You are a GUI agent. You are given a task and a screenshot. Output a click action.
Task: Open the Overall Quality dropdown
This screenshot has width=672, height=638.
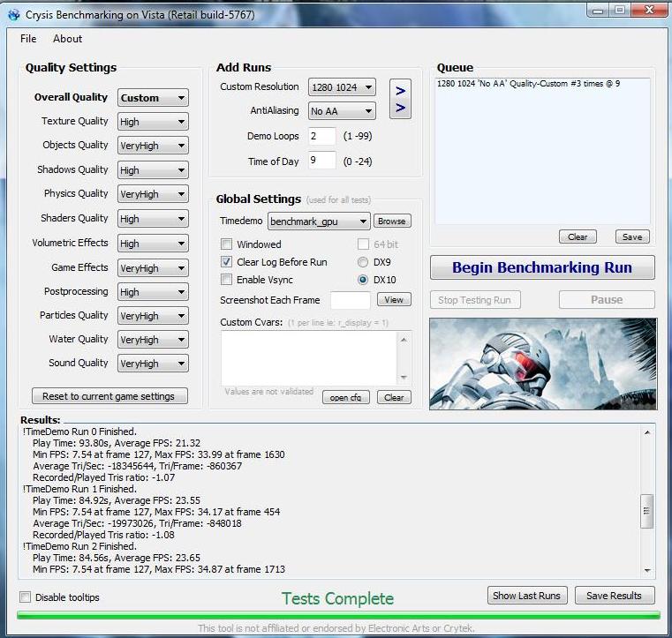click(153, 98)
